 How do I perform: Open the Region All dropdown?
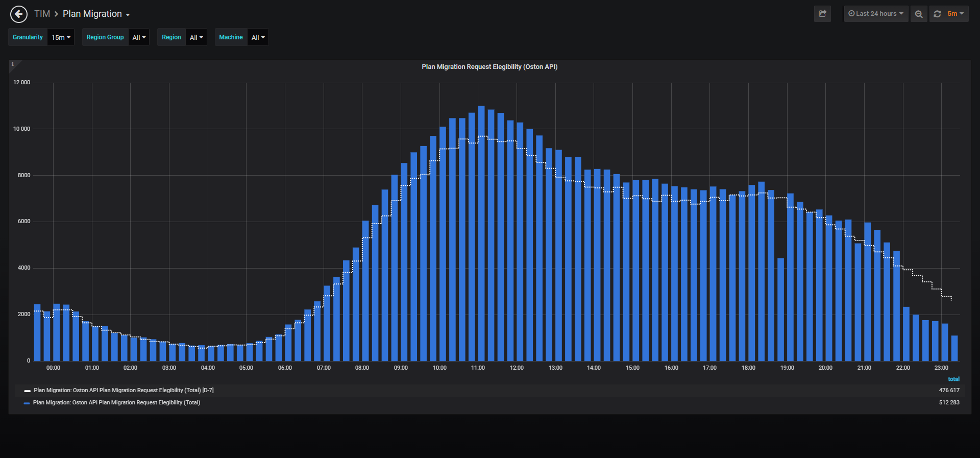coord(197,37)
